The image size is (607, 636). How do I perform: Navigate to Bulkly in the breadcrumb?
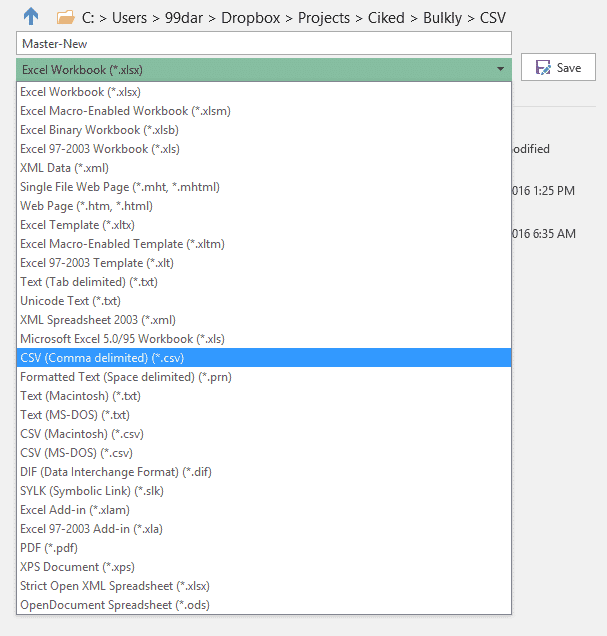[442, 18]
